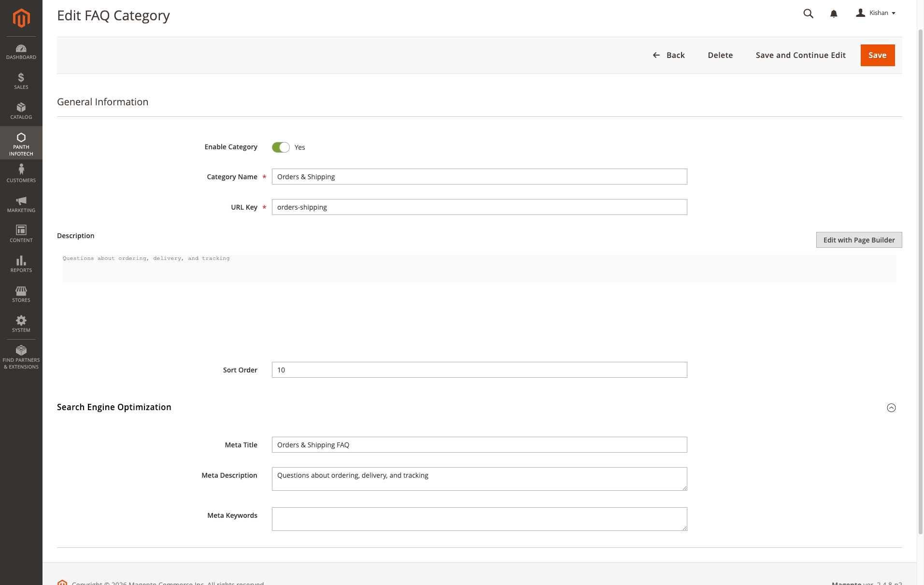Disable the Enable Category toggle
This screenshot has width=924, height=585.
(280, 147)
